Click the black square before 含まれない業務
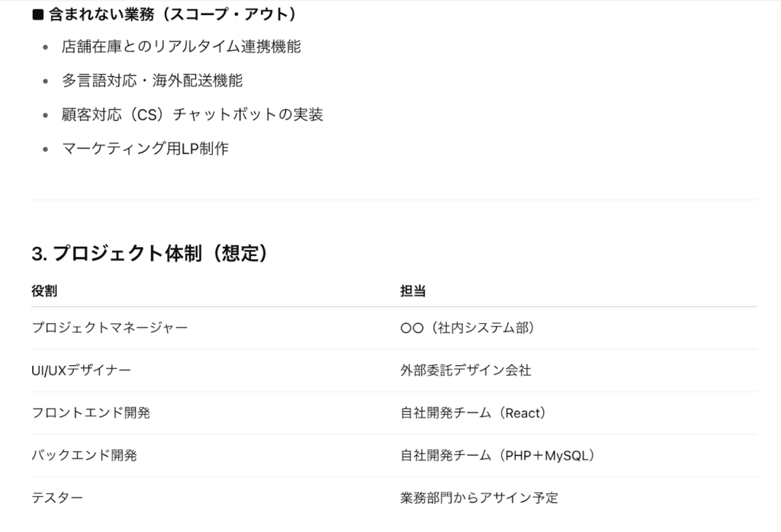This screenshot has width=781, height=532. click(x=38, y=14)
